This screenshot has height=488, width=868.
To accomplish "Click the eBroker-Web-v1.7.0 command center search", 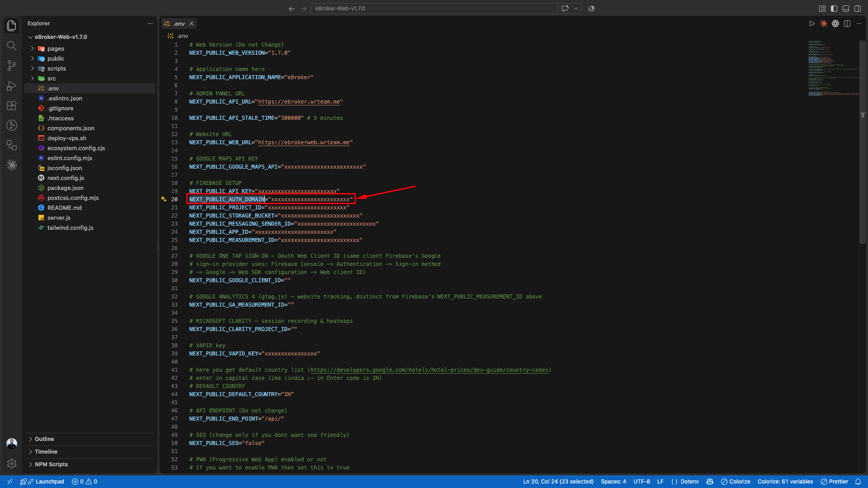I will tap(434, 9).
